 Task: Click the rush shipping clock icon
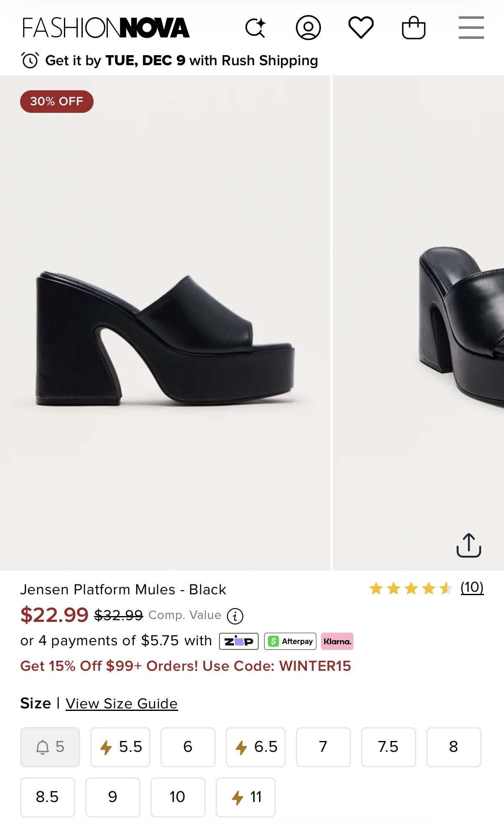point(30,60)
